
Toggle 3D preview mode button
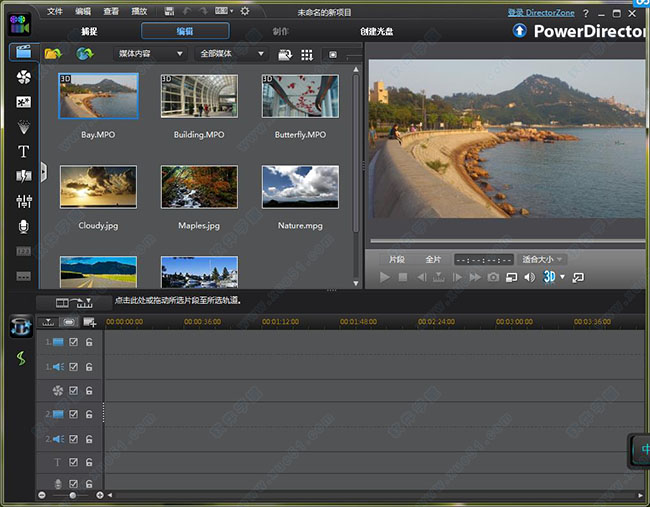click(549, 277)
